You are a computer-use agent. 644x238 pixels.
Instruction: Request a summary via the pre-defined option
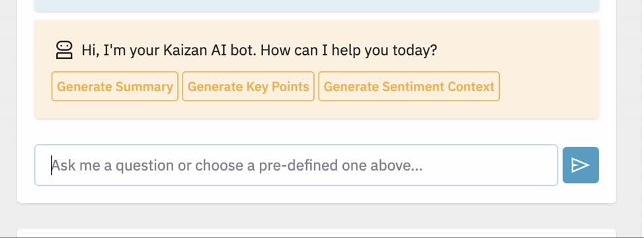(114, 86)
